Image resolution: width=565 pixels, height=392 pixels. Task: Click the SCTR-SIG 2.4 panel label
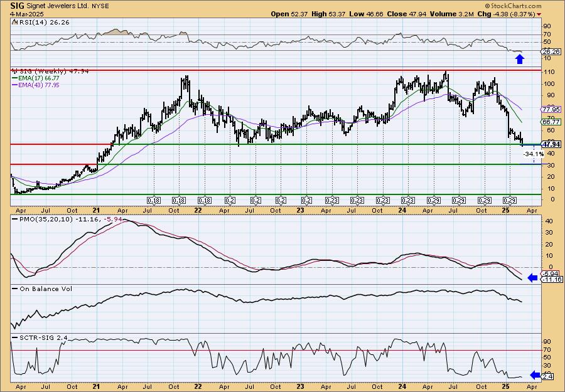click(43, 337)
